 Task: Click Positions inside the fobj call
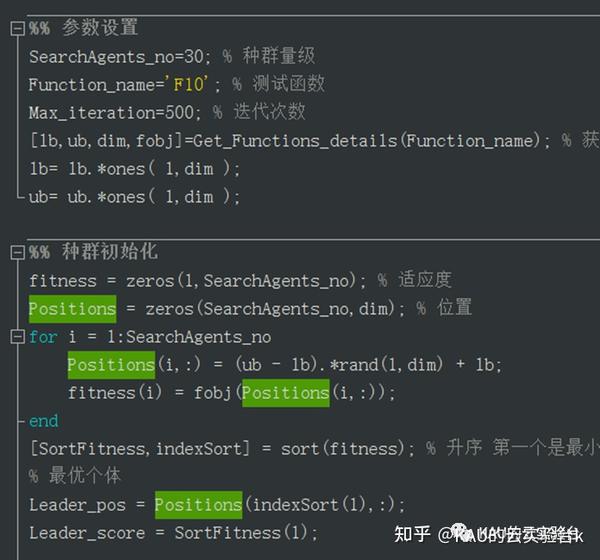(286, 393)
